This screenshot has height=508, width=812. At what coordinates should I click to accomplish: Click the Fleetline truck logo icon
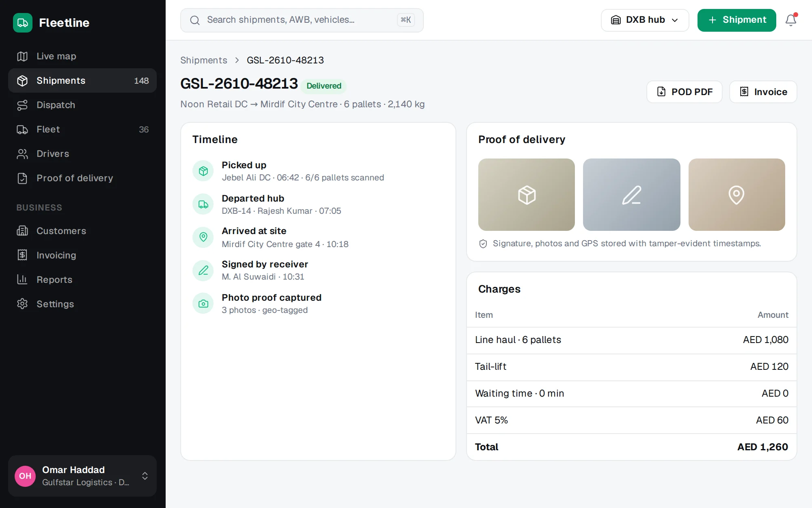point(23,23)
